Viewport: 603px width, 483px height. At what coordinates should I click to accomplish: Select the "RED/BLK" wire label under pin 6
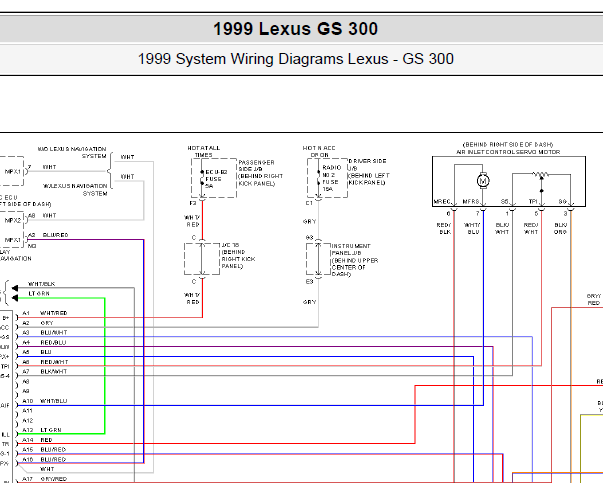pyautogui.click(x=444, y=228)
